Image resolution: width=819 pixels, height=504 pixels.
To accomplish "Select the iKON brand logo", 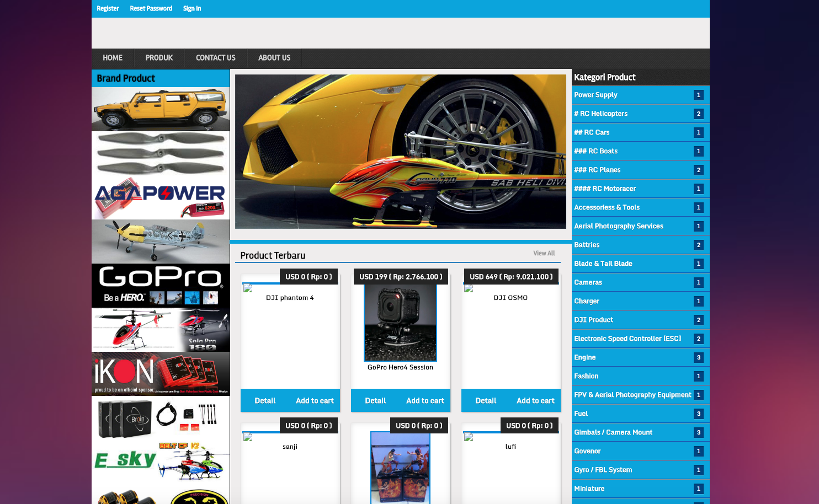I will pyautogui.click(x=160, y=374).
